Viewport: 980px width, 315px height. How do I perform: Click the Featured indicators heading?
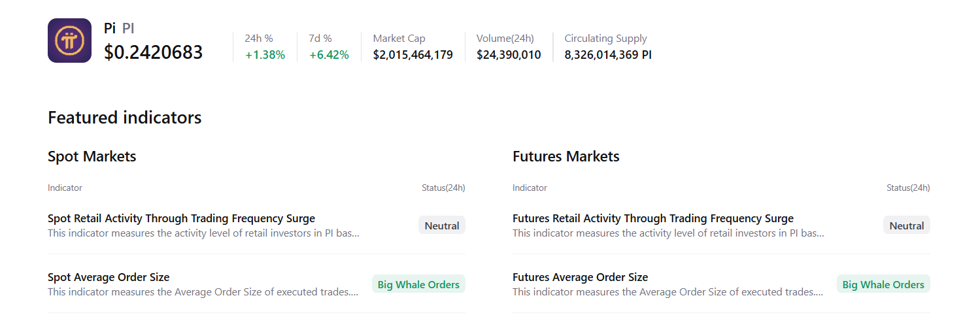tap(124, 118)
